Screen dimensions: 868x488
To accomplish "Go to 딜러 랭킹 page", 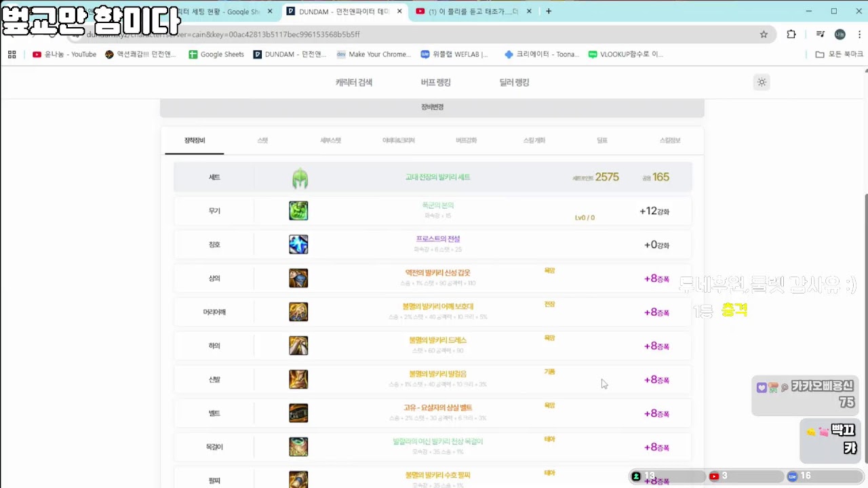I will [x=514, y=83].
